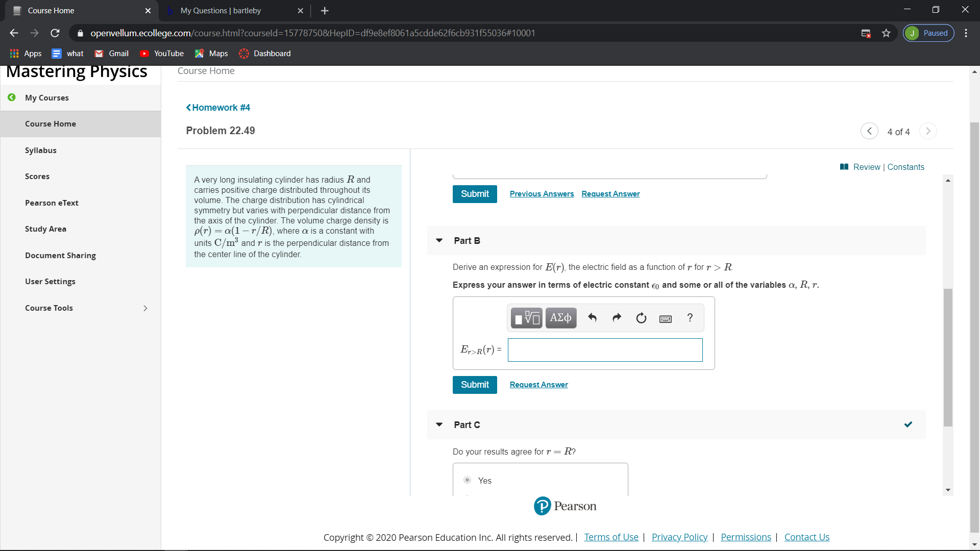Click the upper Submit button near Previous Answers
The width and height of the screenshot is (980, 551).
[x=475, y=194]
